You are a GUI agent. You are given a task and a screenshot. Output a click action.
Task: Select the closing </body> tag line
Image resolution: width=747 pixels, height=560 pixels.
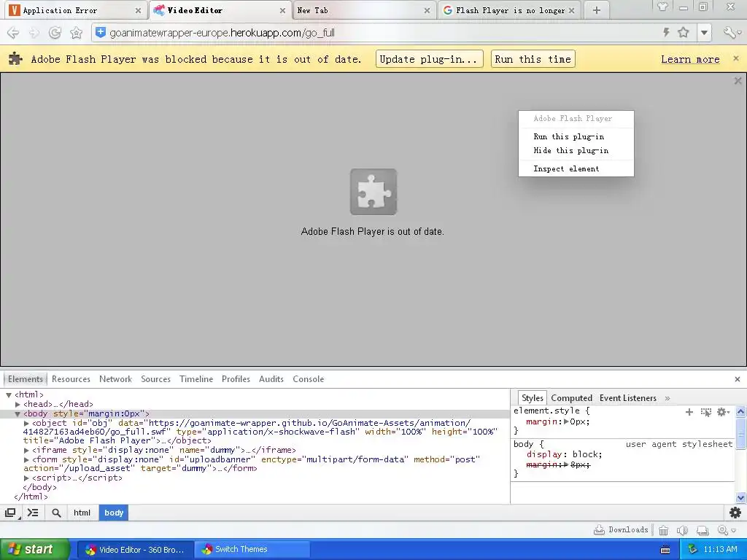click(x=39, y=487)
